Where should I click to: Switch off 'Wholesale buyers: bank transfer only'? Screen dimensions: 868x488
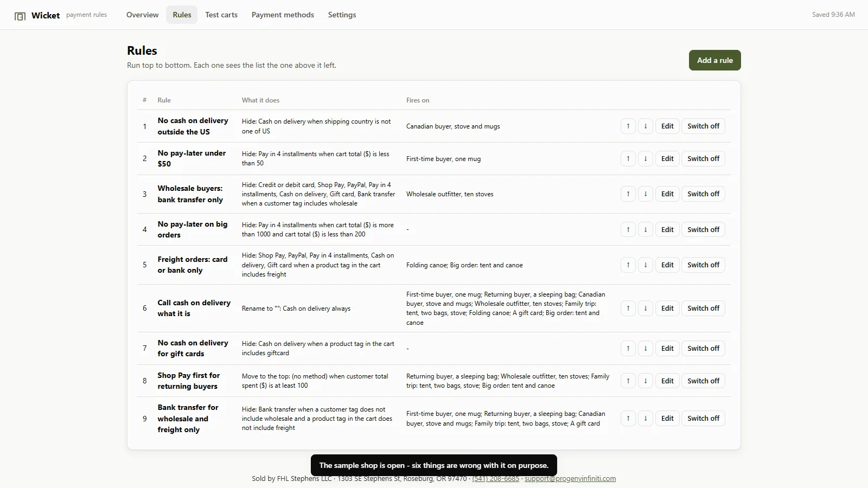(x=703, y=194)
